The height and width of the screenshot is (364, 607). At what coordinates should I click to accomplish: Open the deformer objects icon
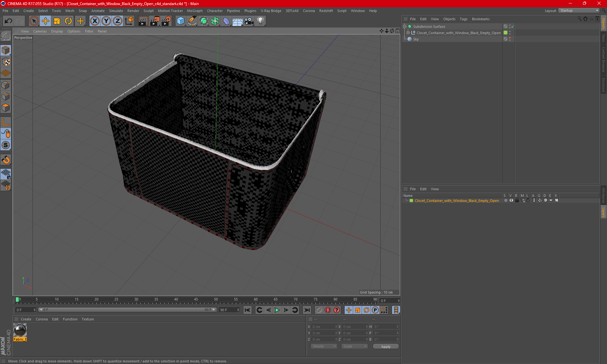coord(226,21)
